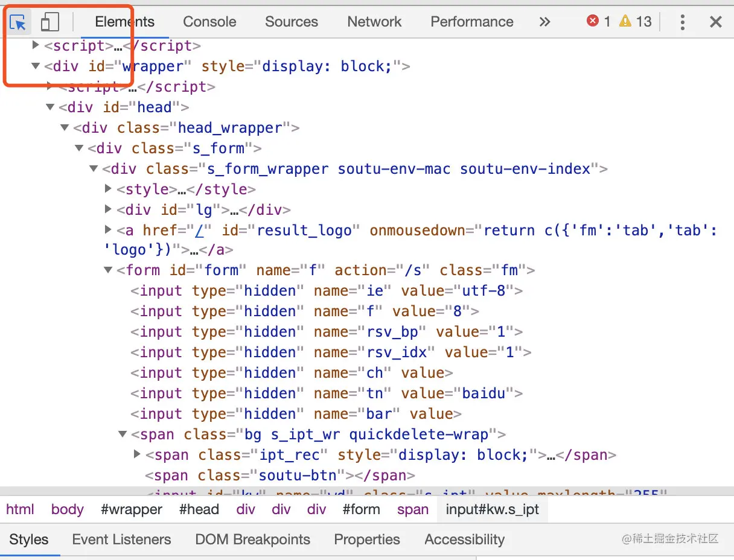Collapse the span bg s_ipt_wr node
This screenshot has width=734, height=560.
[123, 434]
